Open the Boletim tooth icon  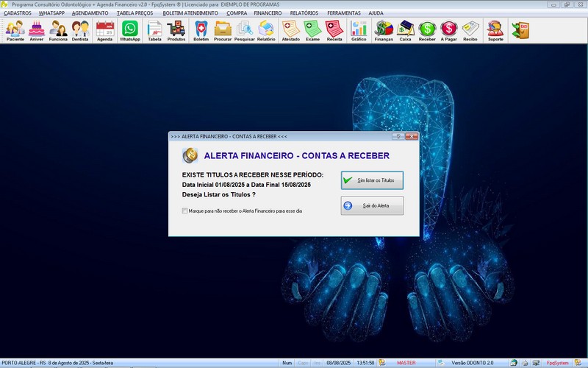[x=201, y=31]
